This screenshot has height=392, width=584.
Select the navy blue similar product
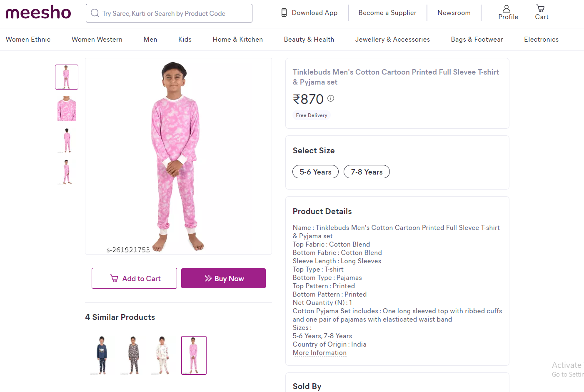(102, 355)
